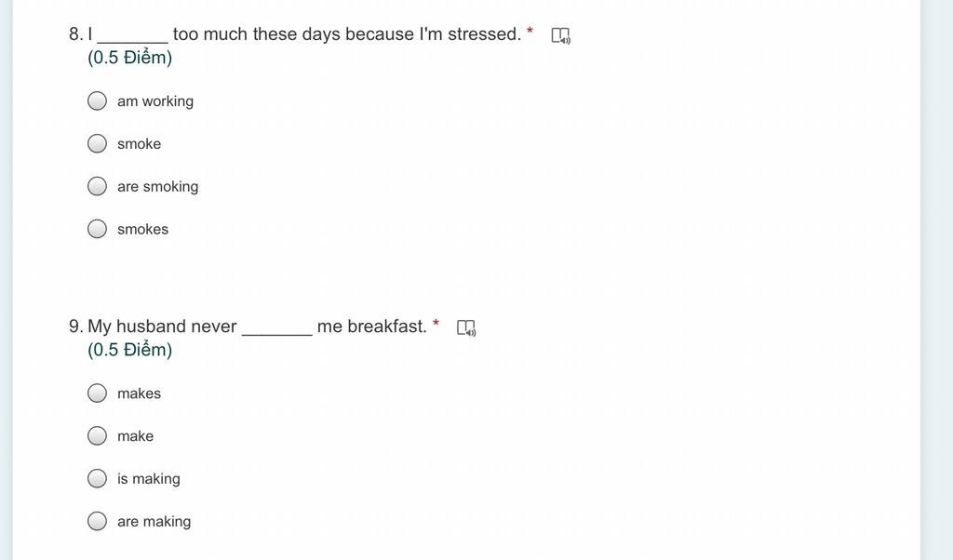Pick the 'is making' radio button
953x560 pixels.
point(97,479)
